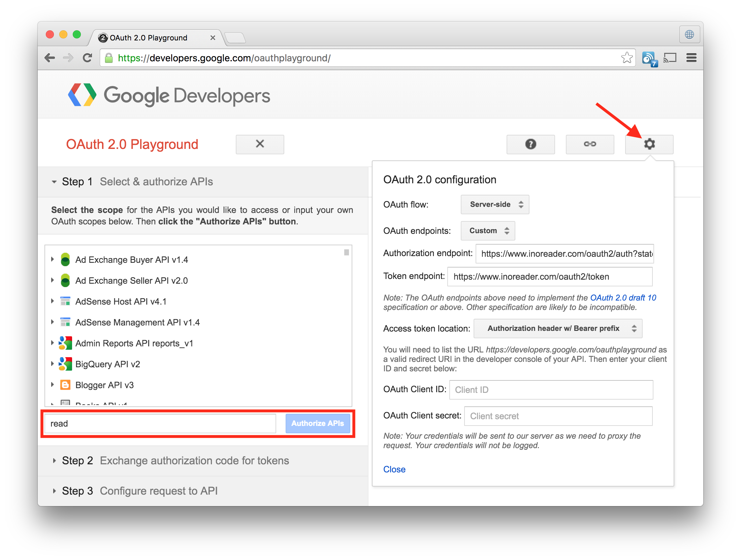Viewport: 741px width, 560px height.
Task: Select Blogger API v3 label
Action: (105, 385)
